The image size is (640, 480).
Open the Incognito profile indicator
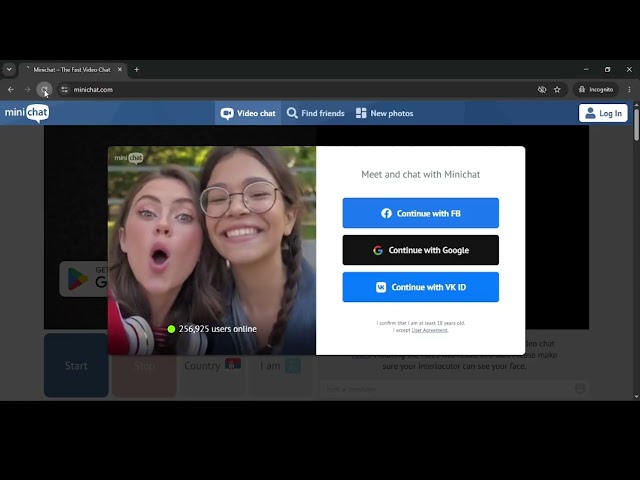596,89
